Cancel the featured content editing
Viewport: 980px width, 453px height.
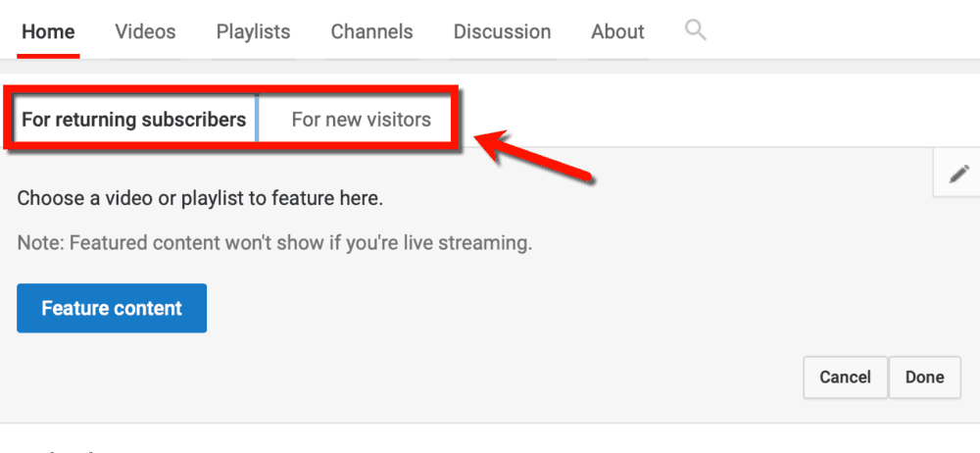coord(845,377)
